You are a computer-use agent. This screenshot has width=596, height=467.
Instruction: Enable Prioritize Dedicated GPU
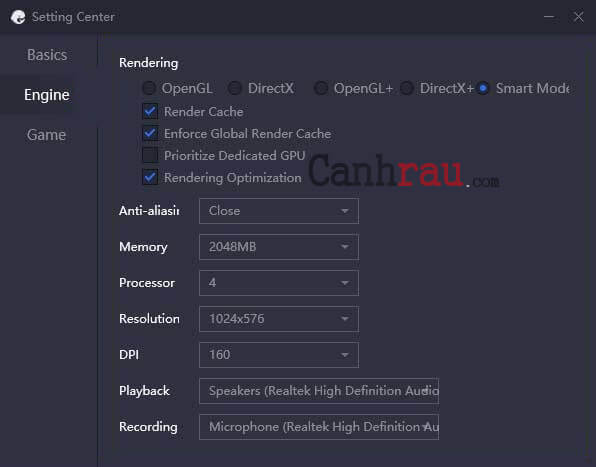(x=150, y=155)
